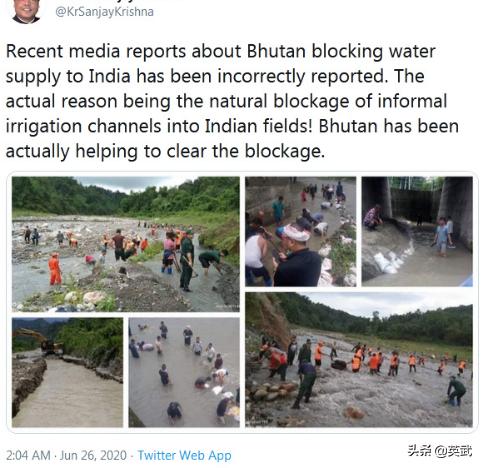The image size is (483, 468).
Task: Open photo of orange-vested line crossing river
Action: click(359, 360)
